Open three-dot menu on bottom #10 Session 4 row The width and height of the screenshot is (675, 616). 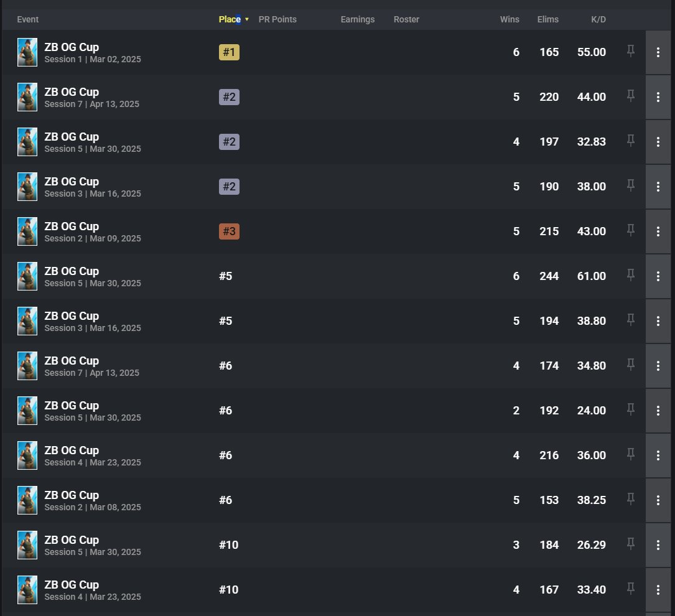pyautogui.click(x=658, y=589)
